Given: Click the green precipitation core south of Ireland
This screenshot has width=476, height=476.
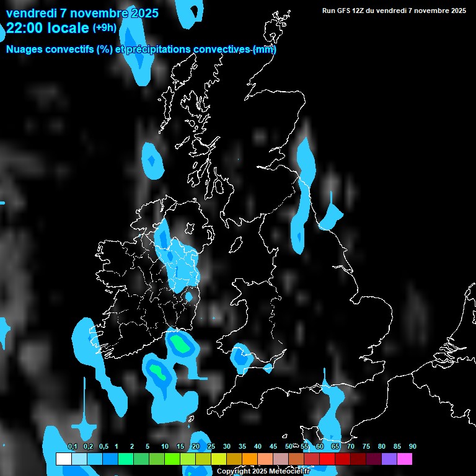Looking at the screenshot, I should coord(180,343).
